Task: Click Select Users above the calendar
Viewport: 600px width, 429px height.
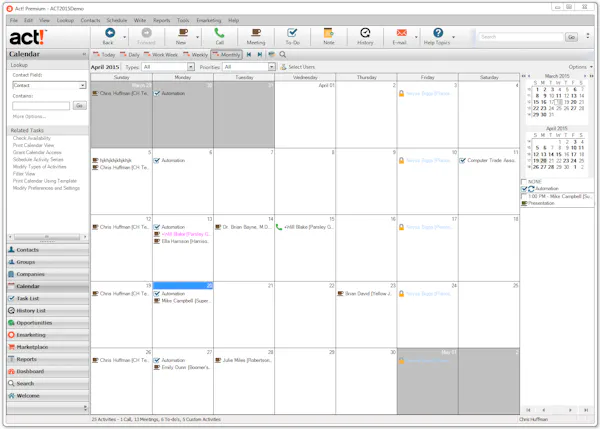Action: click(x=298, y=67)
